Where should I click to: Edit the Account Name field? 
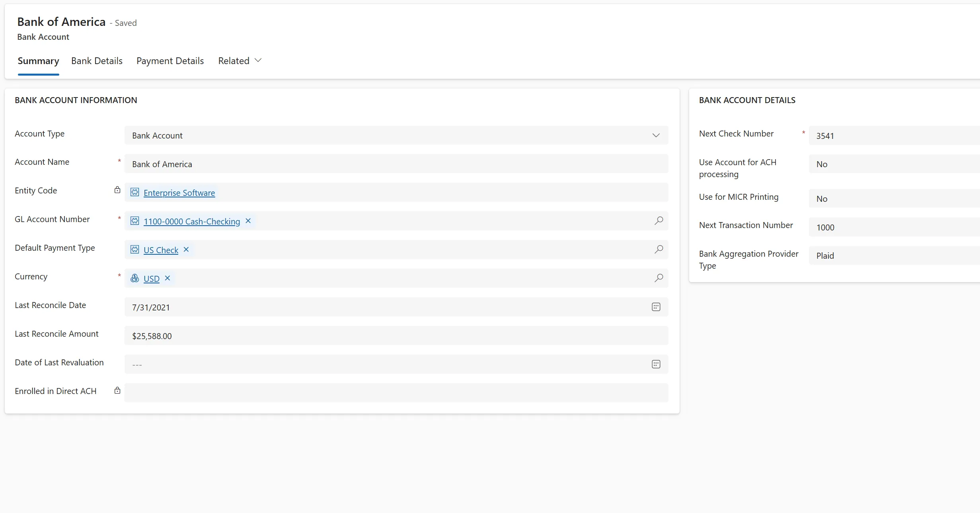coord(396,164)
